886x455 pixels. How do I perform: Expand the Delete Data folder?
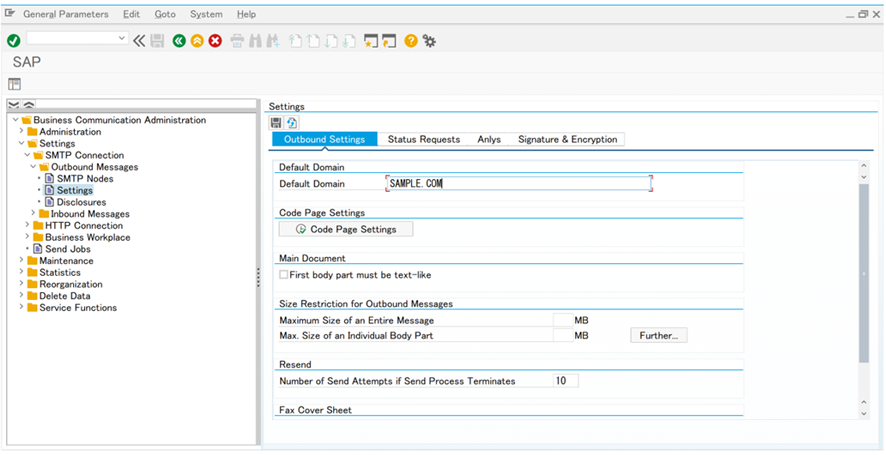tap(21, 296)
